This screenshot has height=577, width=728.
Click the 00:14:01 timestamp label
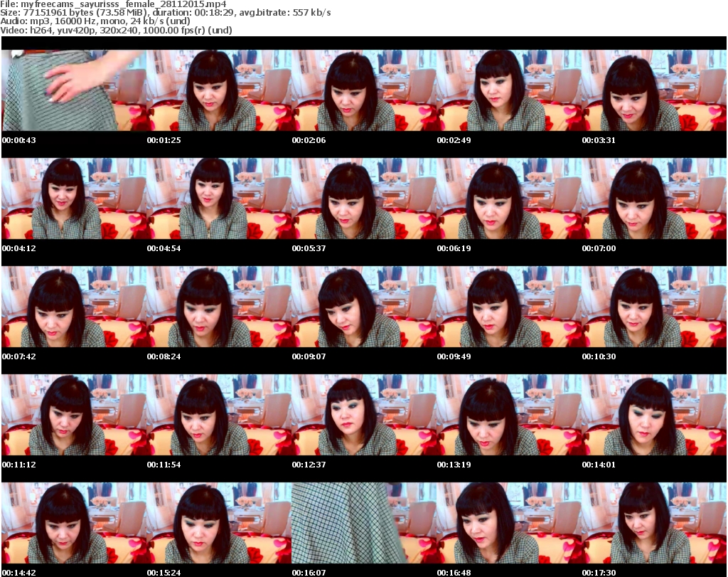(599, 465)
